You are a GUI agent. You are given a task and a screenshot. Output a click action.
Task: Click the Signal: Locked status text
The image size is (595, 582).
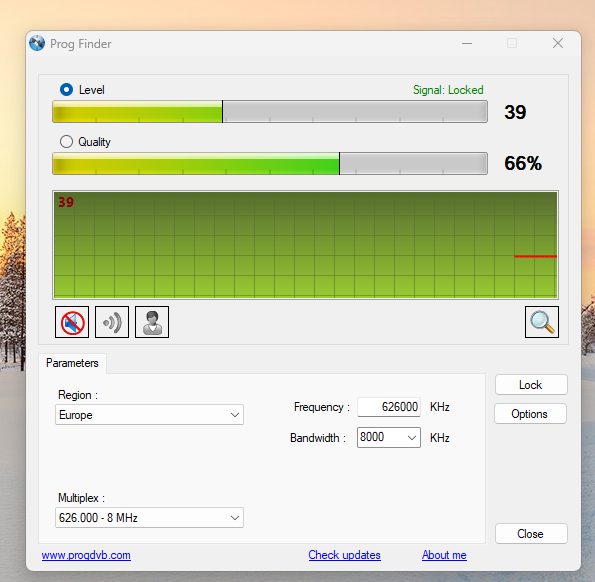448,90
